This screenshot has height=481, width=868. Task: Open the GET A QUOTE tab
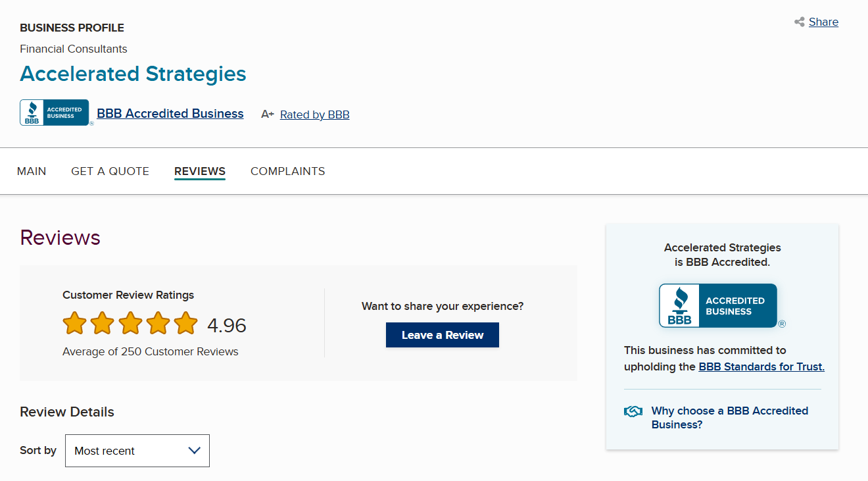coord(110,171)
